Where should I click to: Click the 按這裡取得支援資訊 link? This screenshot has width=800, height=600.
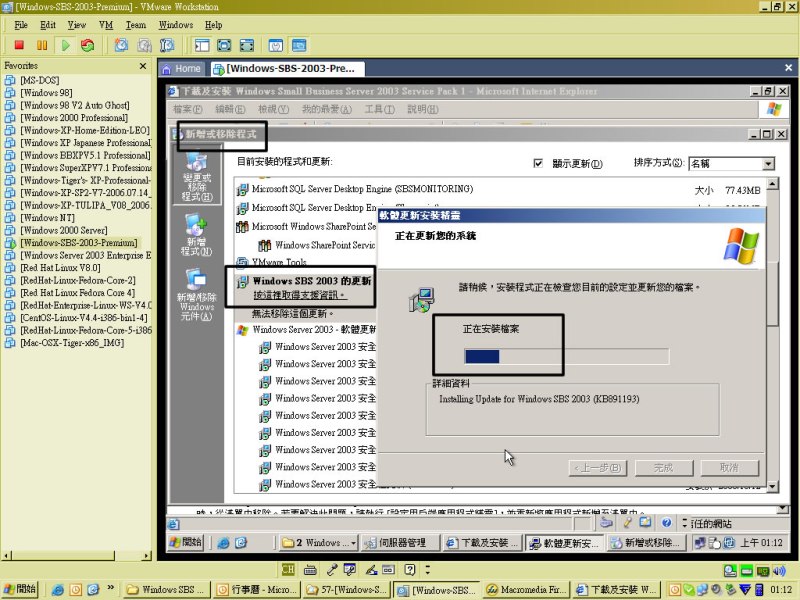[298, 295]
